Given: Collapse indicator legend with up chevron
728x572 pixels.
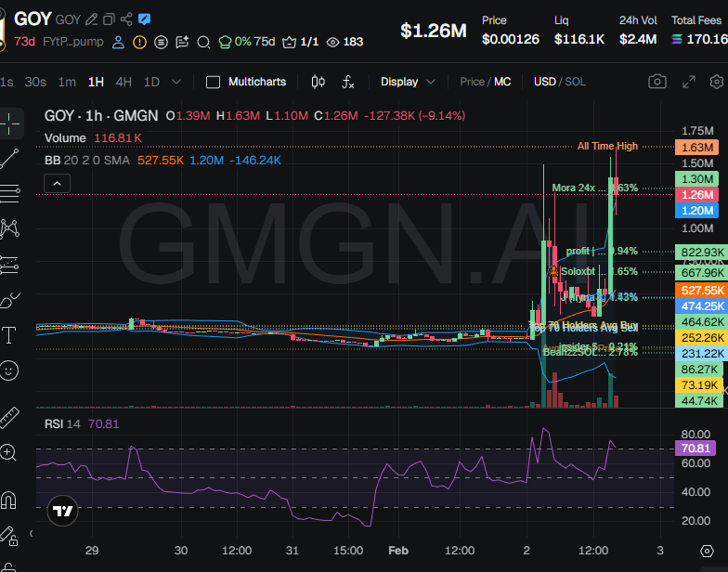Looking at the screenshot, I should click(x=58, y=184).
